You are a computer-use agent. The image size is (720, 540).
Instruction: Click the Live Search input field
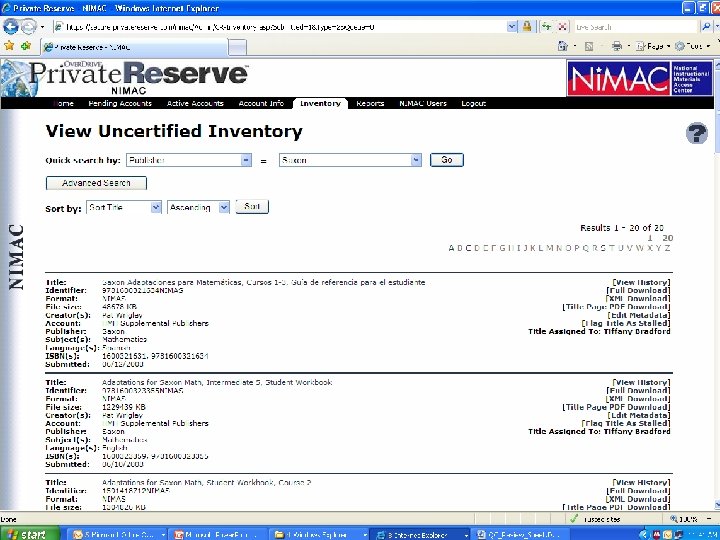(636, 27)
